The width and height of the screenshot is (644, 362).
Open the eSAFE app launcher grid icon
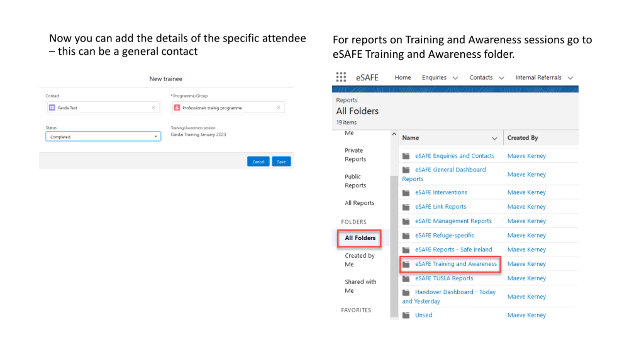pos(341,77)
